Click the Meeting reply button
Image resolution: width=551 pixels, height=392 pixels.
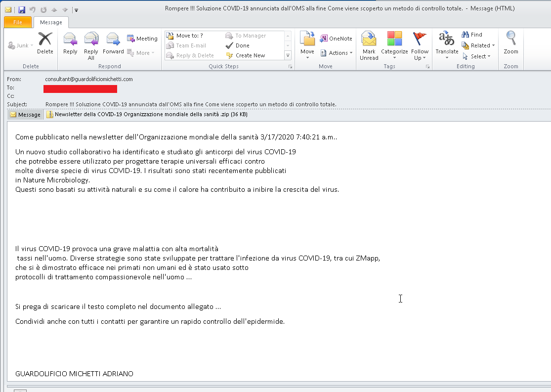tap(142, 39)
